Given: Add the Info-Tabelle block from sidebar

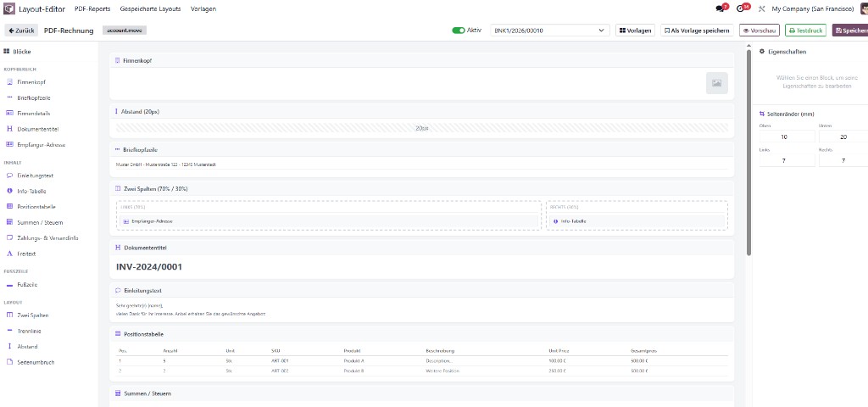Looking at the screenshot, I should pyautogui.click(x=30, y=191).
